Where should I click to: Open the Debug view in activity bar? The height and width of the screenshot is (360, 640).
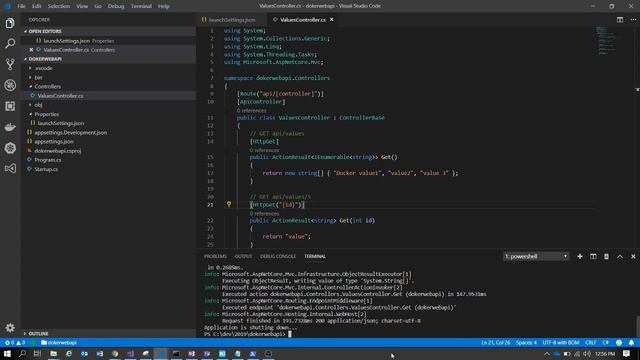pyautogui.click(x=10, y=85)
